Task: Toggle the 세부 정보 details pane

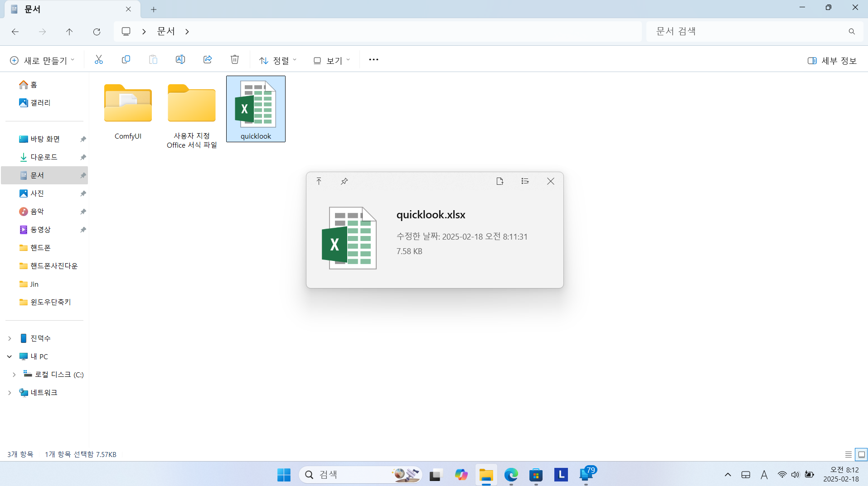Action: point(832,61)
